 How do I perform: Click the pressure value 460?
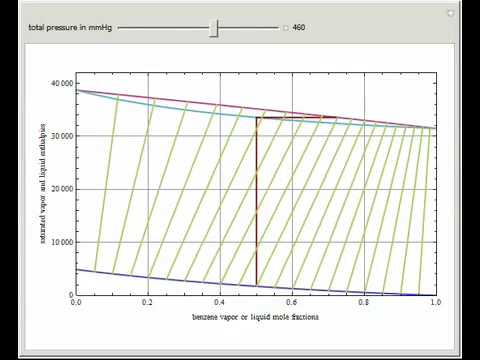tap(298, 28)
